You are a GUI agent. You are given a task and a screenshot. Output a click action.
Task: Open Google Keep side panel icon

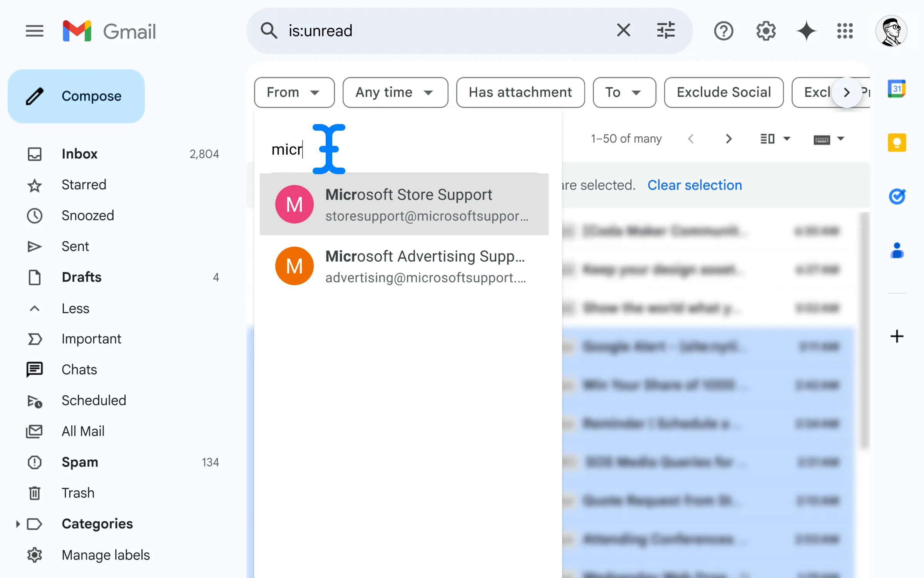point(897,143)
